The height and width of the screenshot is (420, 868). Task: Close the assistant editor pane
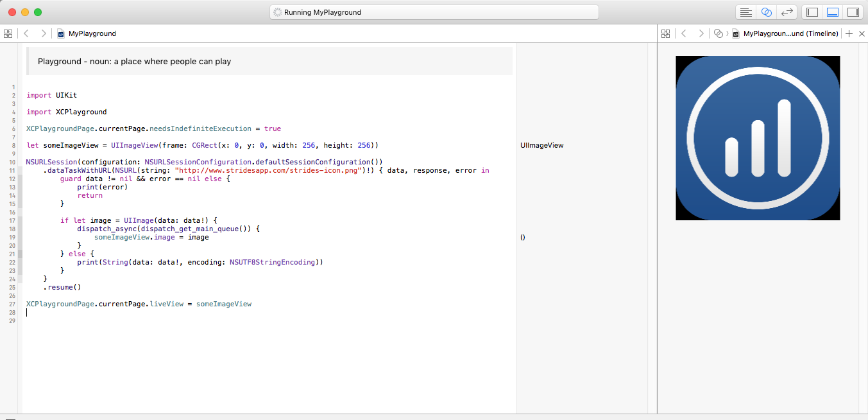pos(861,33)
